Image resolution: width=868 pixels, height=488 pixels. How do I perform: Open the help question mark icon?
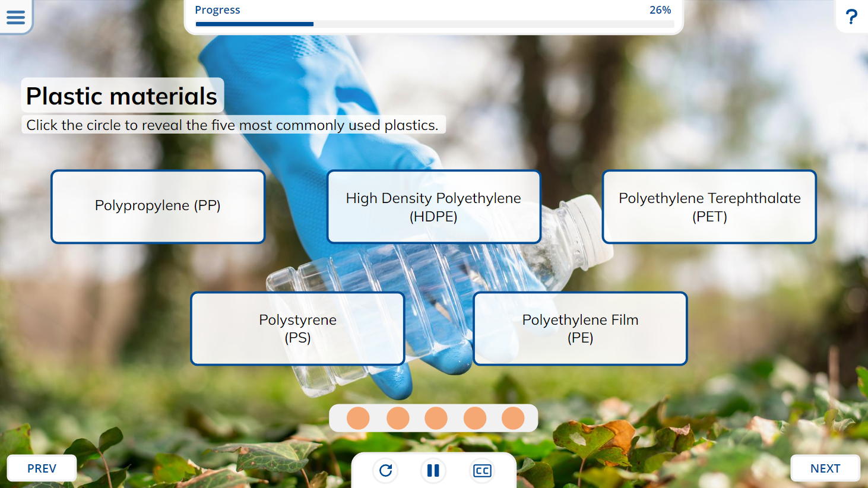(851, 17)
